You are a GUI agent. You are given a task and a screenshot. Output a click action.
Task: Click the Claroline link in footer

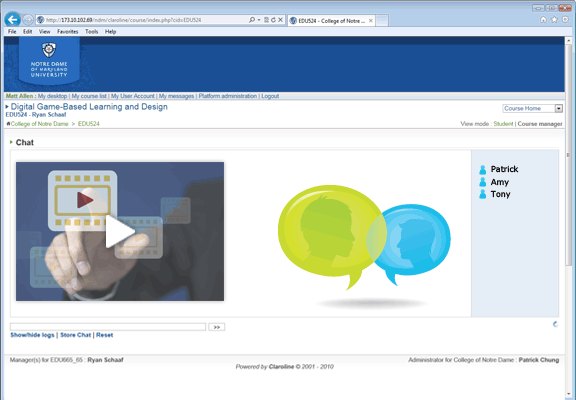(281, 367)
